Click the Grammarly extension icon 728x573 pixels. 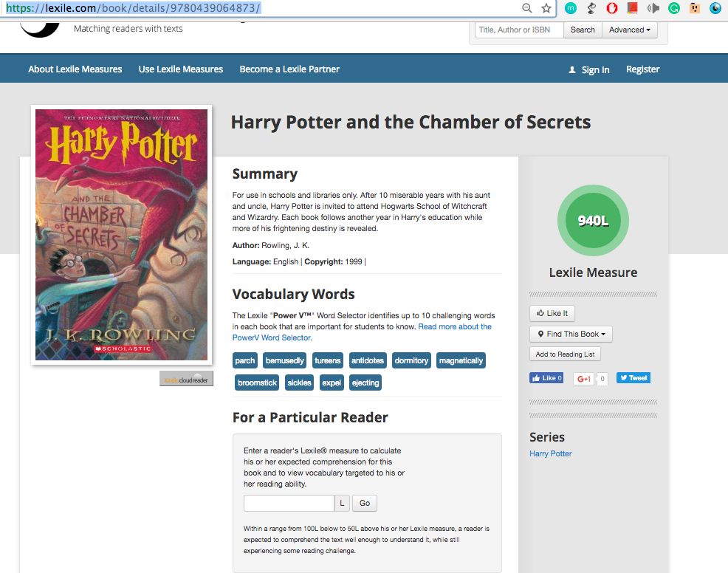coord(673,8)
